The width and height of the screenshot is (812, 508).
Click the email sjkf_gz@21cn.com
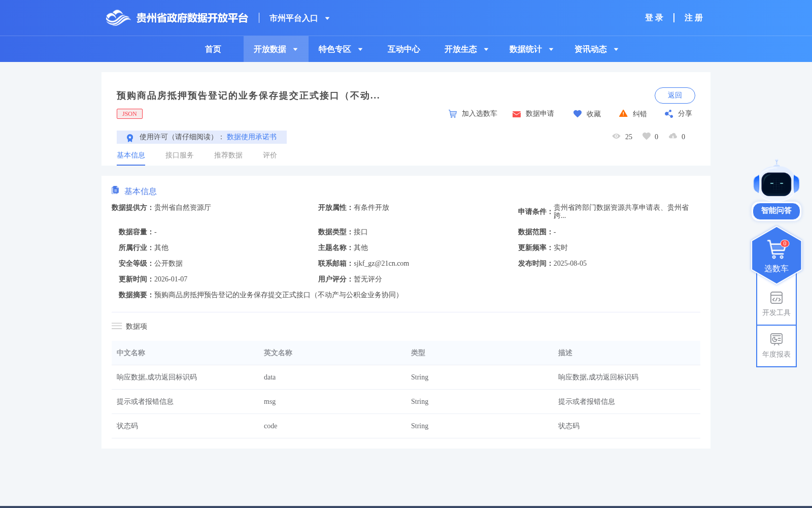[x=381, y=264]
